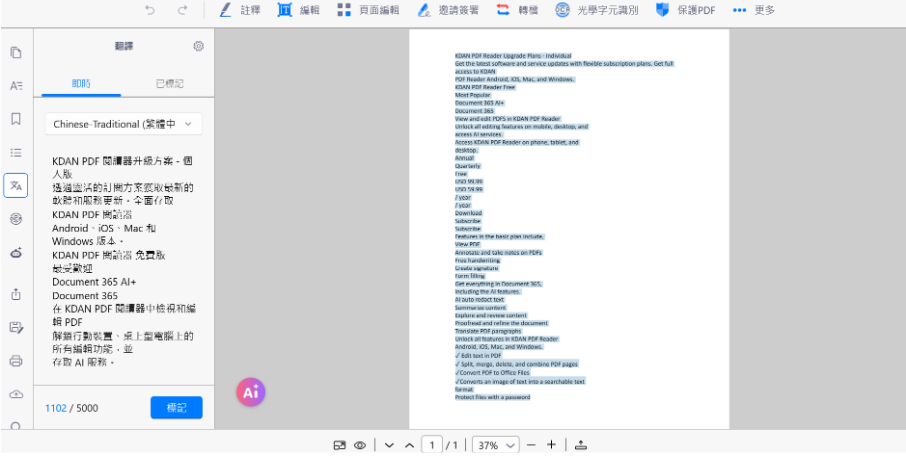This screenshot has height=457, width=906.
Task: Click the undo arrow icon
Action: tap(150, 10)
